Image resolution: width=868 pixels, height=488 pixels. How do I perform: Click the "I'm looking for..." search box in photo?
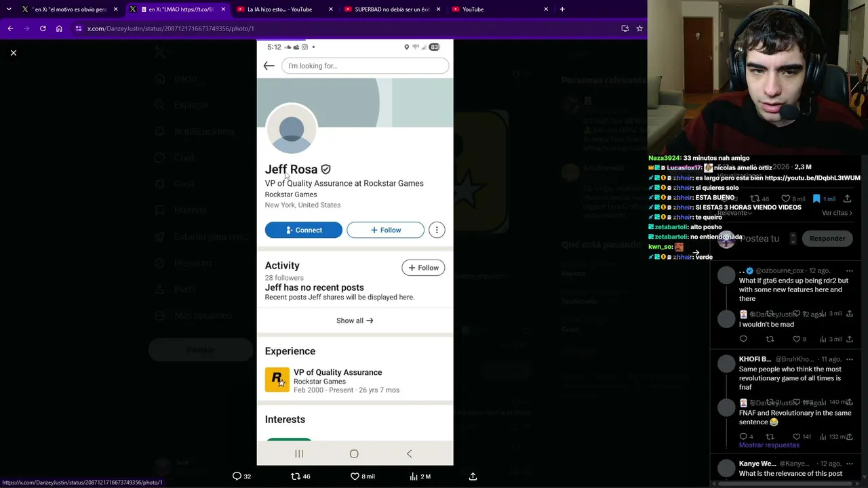pyautogui.click(x=365, y=66)
